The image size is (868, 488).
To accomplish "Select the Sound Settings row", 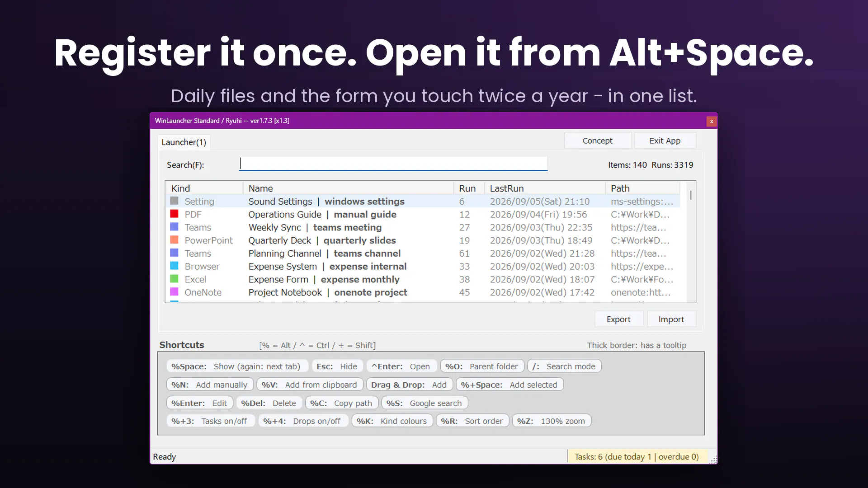I will [423, 201].
